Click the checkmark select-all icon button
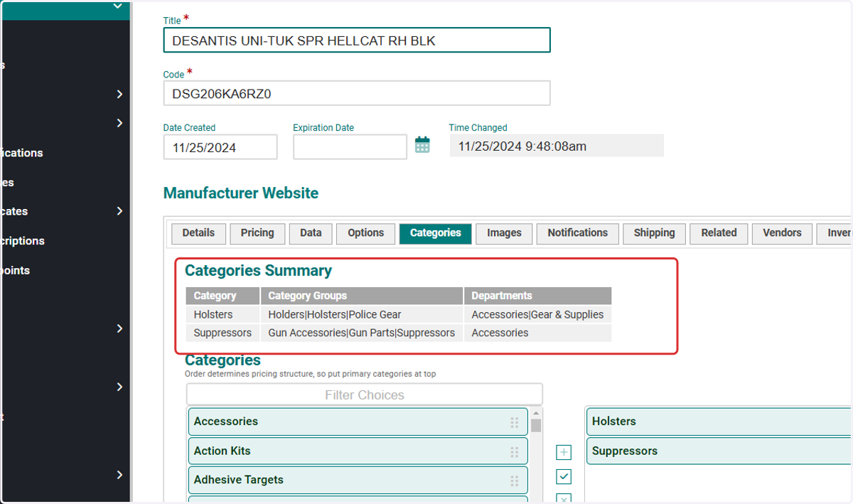853x504 pixels. coord(564,476)
